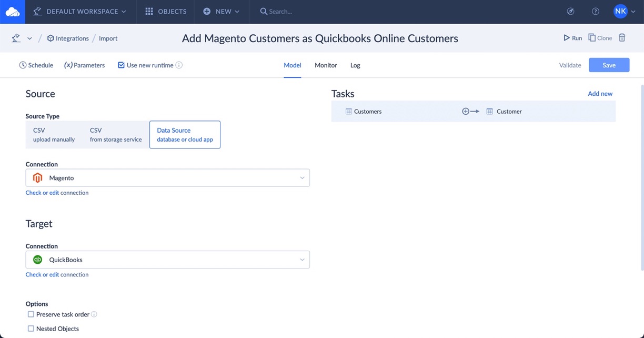Screen dimensions: 644x338
Task: Click the integration type icon in breadcrumb
Action: pyautogui.click(x=16, y=38)
